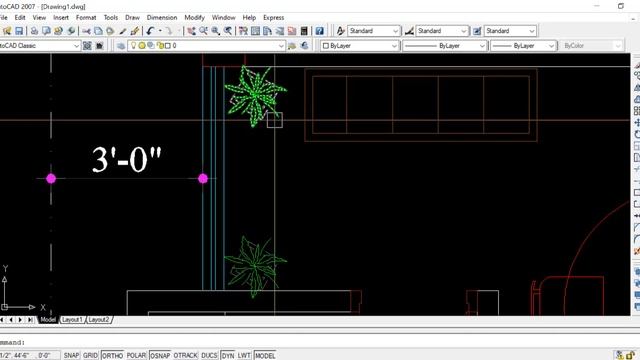Expand the layer list dropdown arrow

pos(281,46)
